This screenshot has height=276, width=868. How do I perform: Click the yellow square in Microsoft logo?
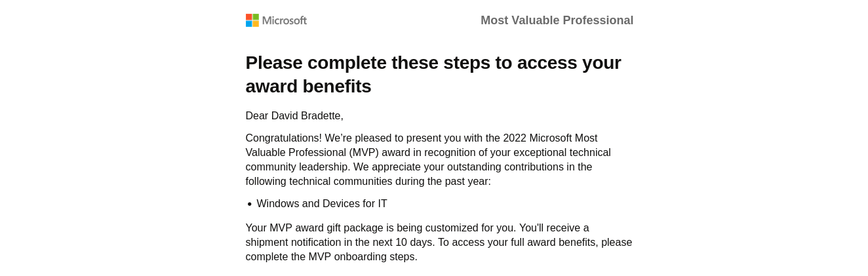point(256,24)
